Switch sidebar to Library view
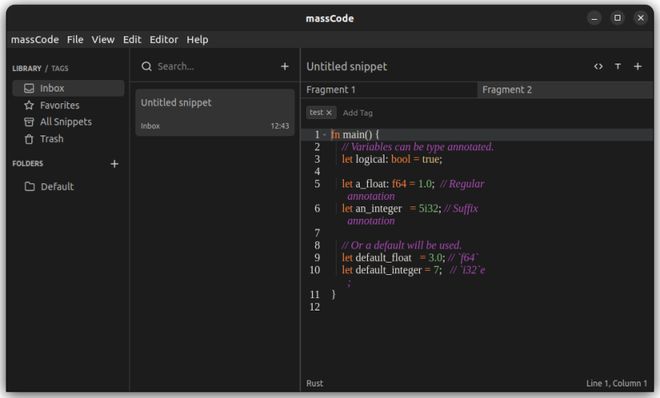 (27, 68)
